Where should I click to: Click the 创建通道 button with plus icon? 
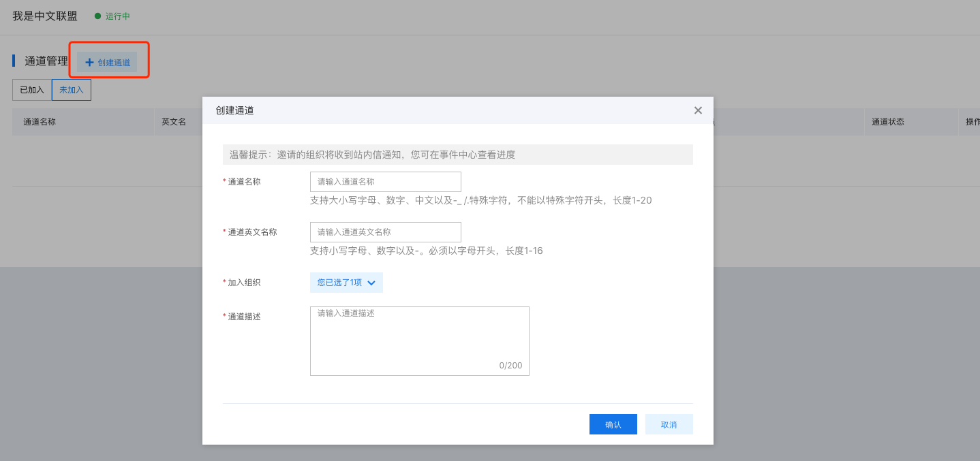tap(107, 62)
